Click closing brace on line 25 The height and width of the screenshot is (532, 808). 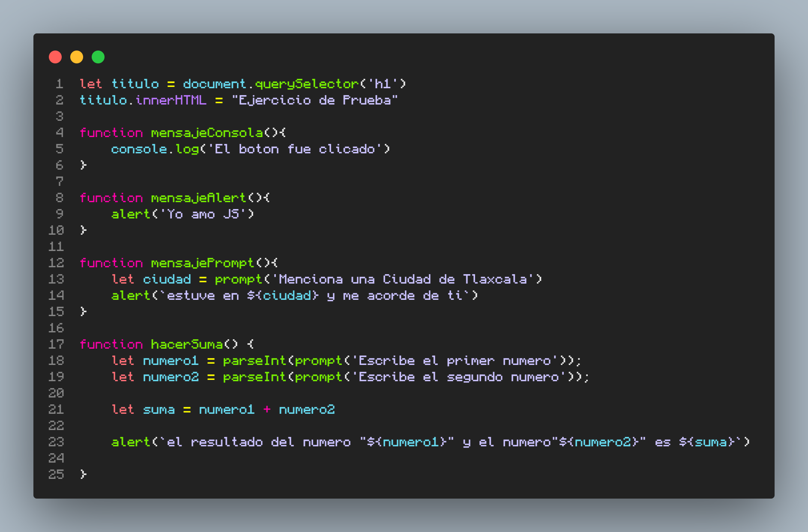tap(84, 475)
